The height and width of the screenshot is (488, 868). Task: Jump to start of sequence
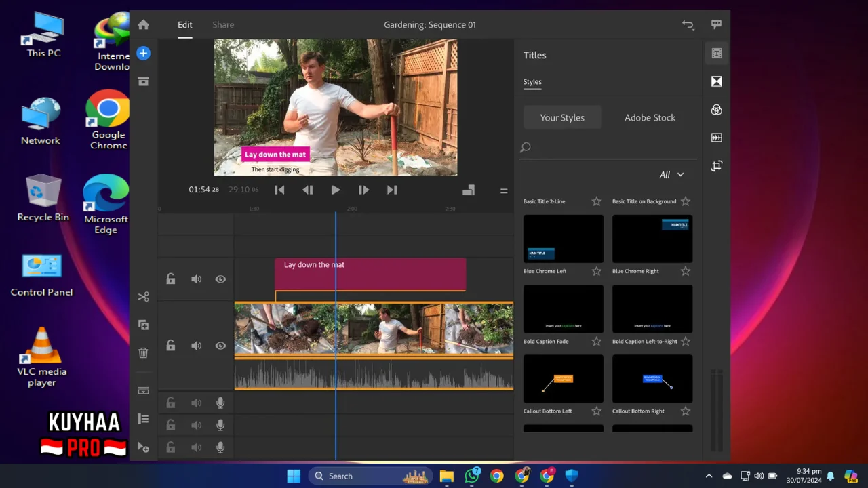279,190
